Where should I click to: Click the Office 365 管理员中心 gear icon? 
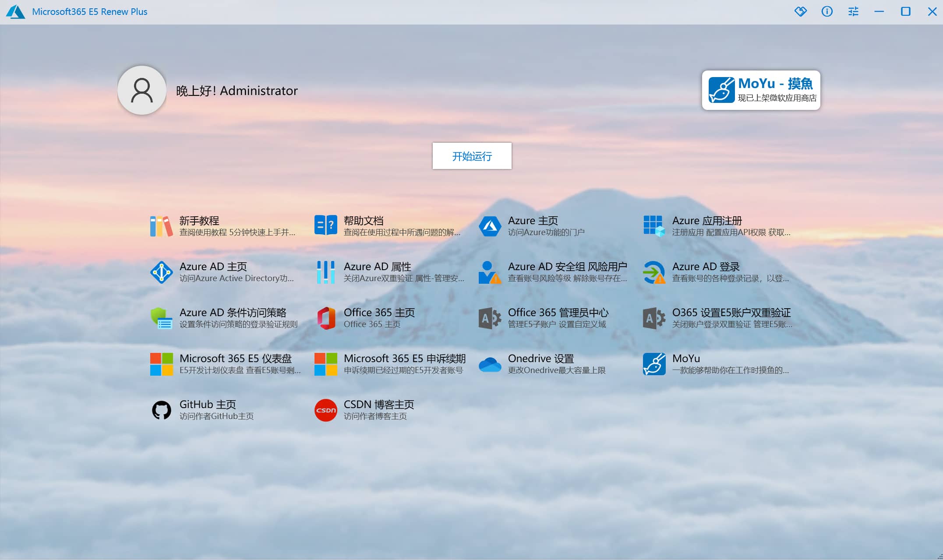[x=490, y=318]
